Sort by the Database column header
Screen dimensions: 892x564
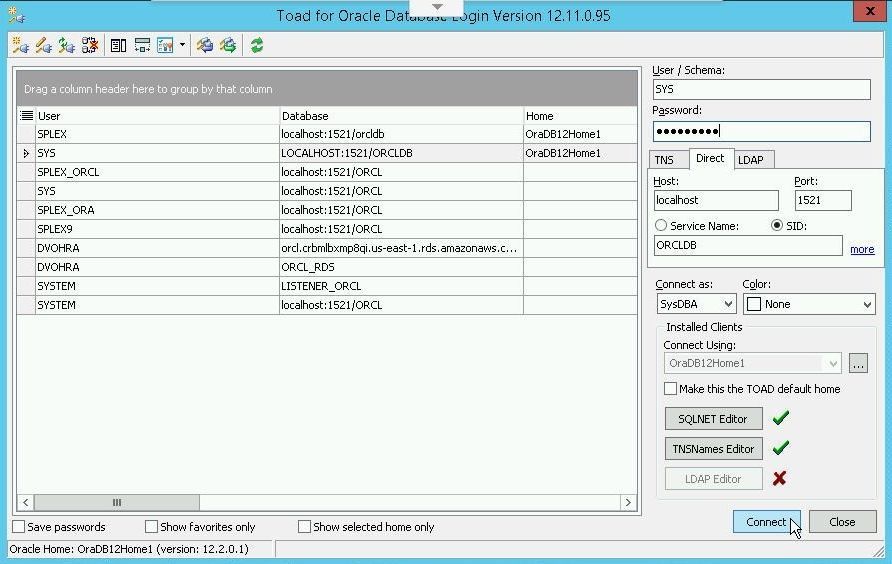pyautogui.click(x=401, y=116)
